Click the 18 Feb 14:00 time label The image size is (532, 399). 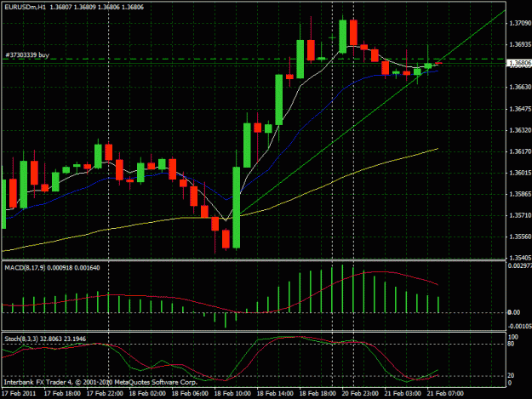tap(275, 394)
